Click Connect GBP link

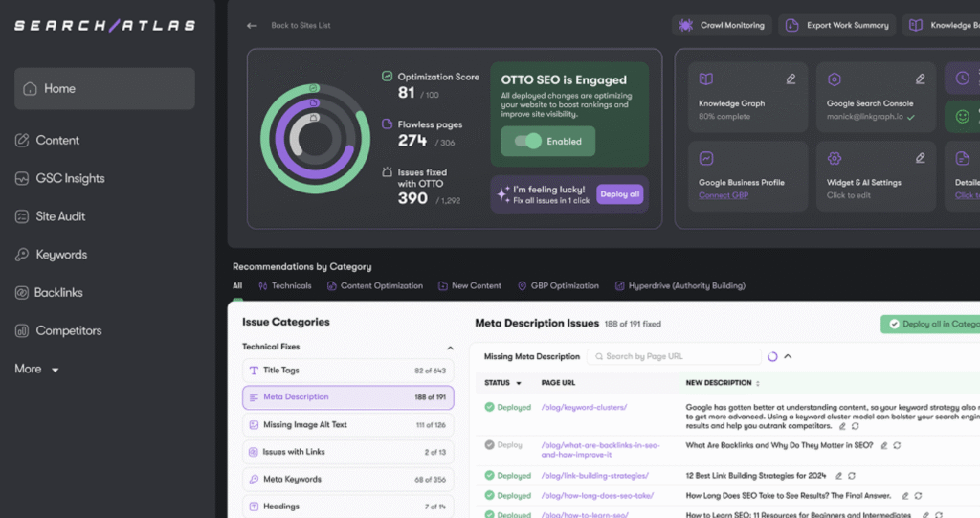tap(724, 195)
